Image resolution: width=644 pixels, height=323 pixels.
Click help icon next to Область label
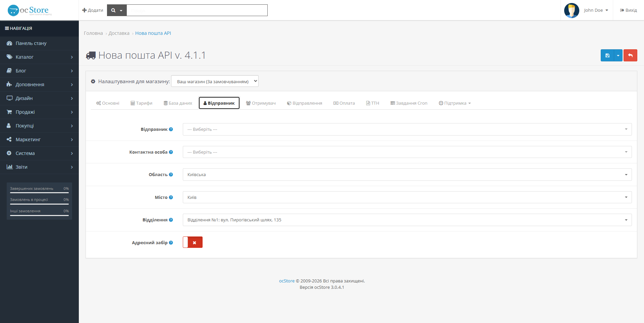(171, 175)
